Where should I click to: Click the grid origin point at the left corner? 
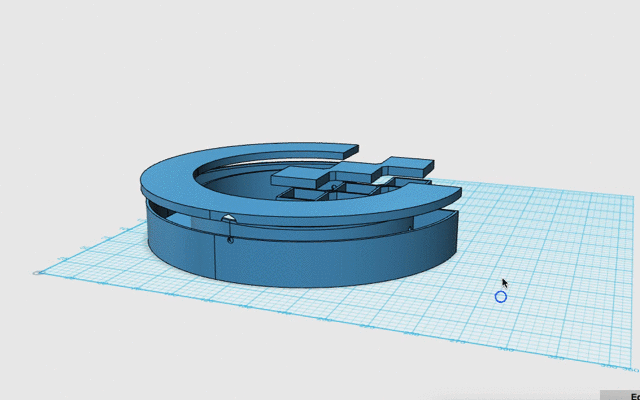coord(38,273)
